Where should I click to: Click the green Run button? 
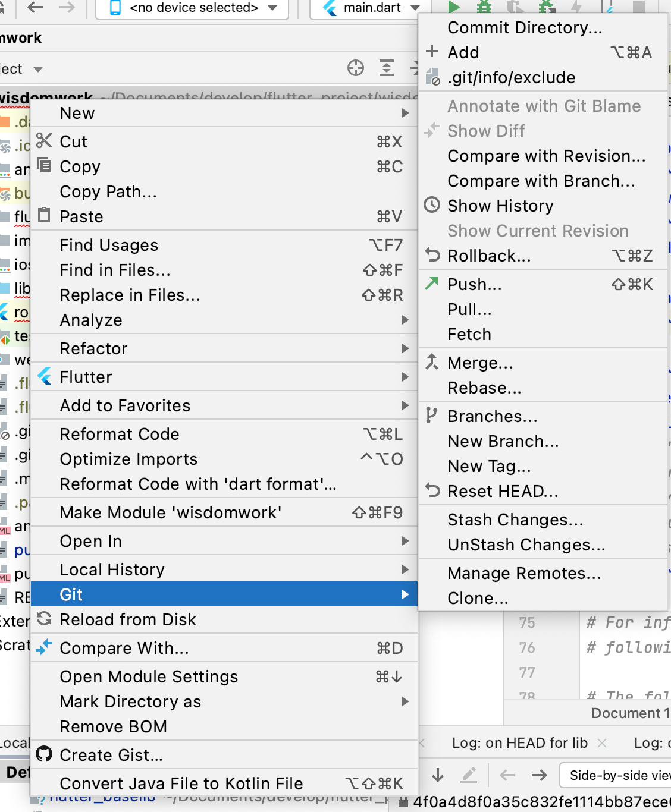pyautogui.click(x=454, y=7)
